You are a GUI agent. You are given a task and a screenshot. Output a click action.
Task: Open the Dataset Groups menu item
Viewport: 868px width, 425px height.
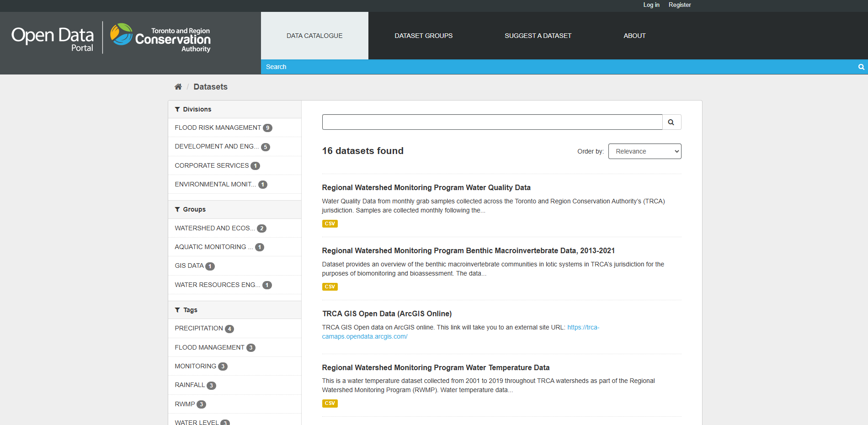(x=424, y=36)
